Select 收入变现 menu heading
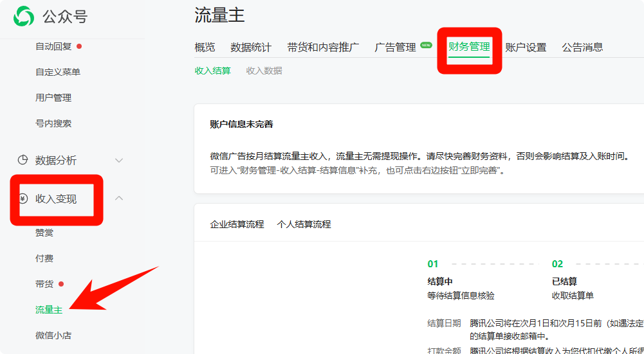Screen dimensions: 644x354 (56, 199)
